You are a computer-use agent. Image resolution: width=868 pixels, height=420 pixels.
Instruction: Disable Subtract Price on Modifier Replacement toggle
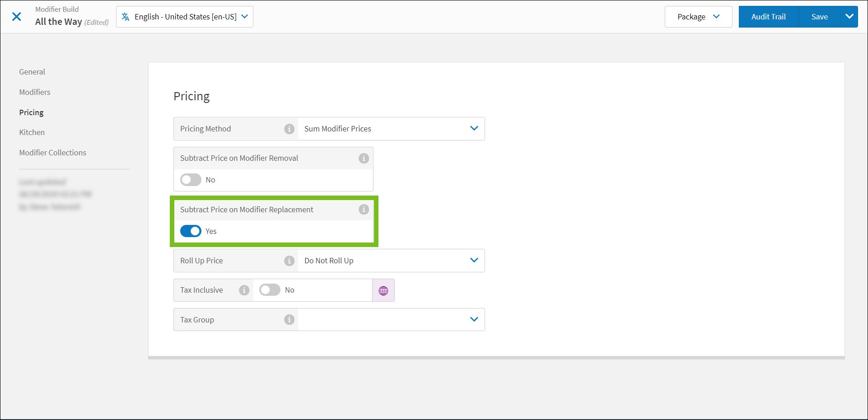point(191,231)
